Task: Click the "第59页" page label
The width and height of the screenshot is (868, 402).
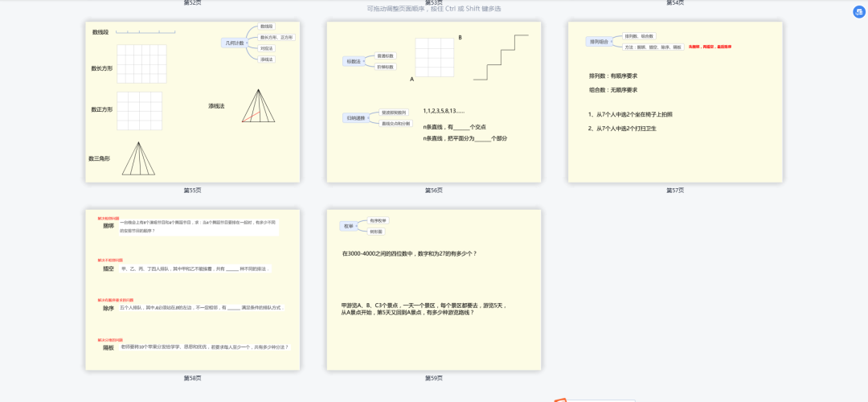Action: [x=434, y=378]
